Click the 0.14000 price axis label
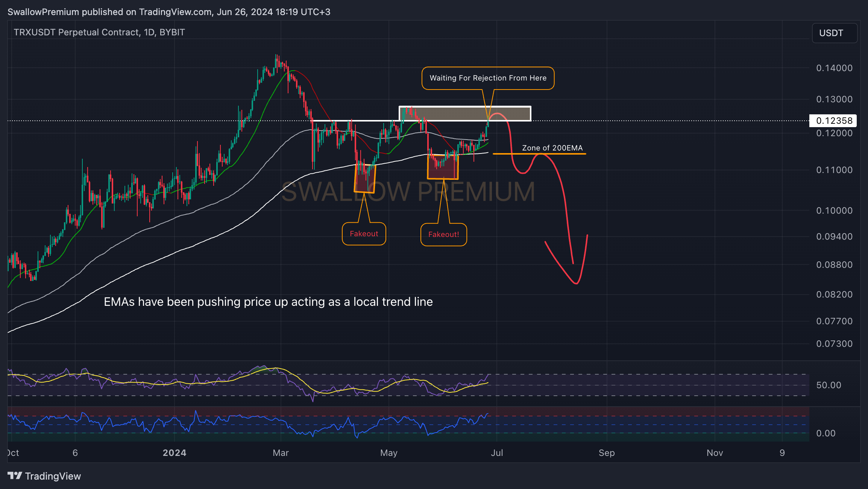 [834, 68]
